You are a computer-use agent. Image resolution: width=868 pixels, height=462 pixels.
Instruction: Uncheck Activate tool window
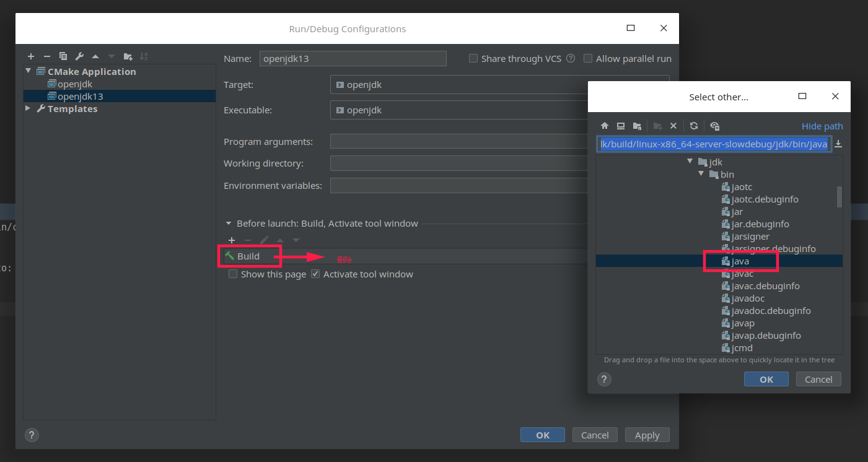(315, 274)
